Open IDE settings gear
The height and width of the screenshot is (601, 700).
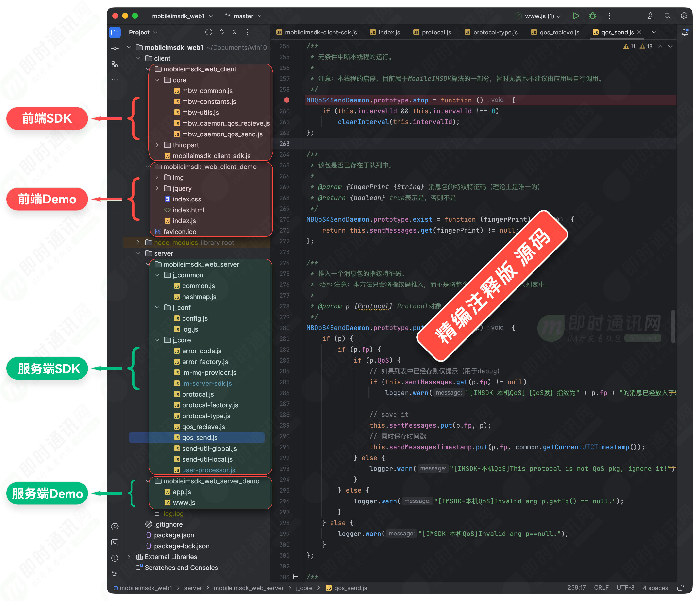(684, 16)
